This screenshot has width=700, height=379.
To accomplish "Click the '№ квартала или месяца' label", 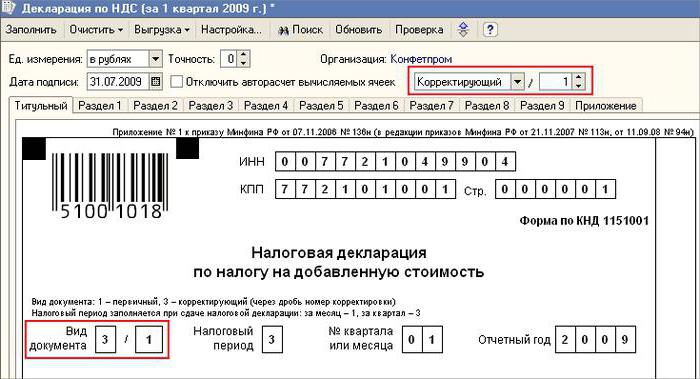I will pos(361,338).
